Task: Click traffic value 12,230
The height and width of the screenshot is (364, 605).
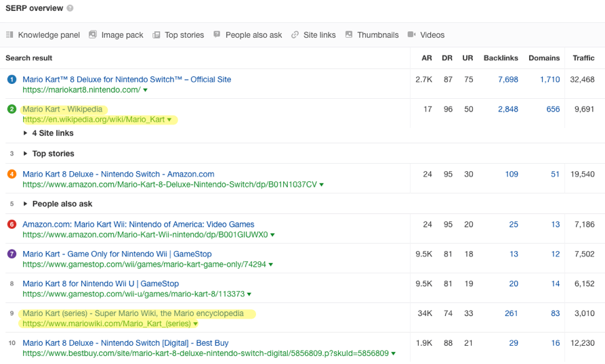Action: point(582,343)
